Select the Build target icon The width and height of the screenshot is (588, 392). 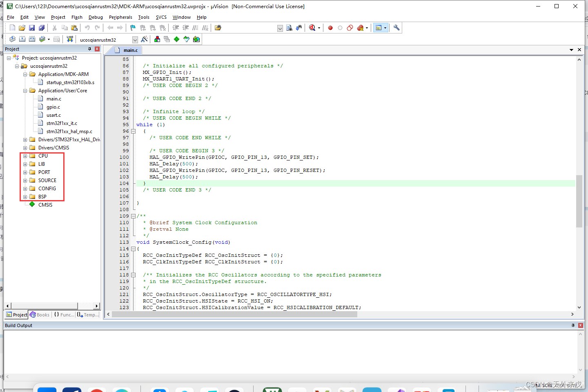pyautogui.click(x=22, y=39)
